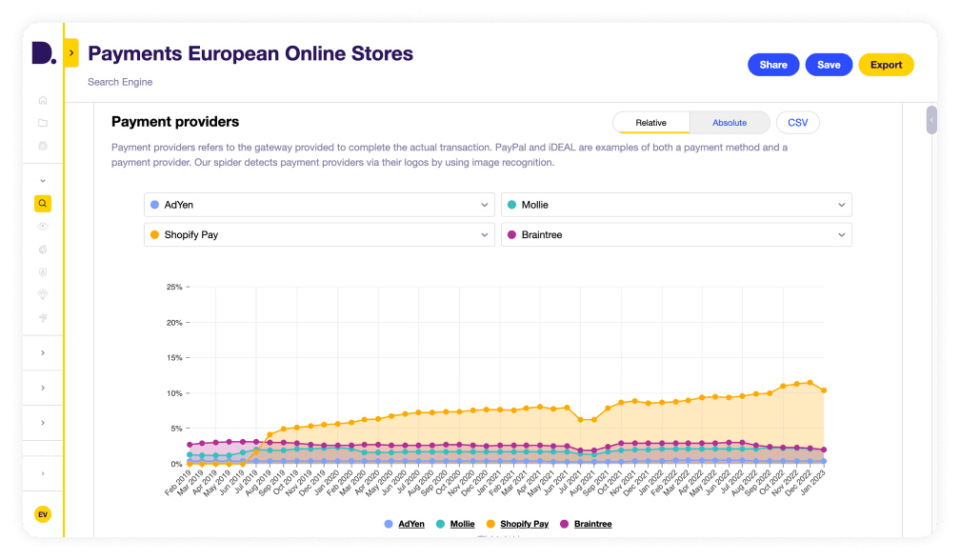The height and width of the screenshot is (560, 960).
Task: Click the D. logo in the sidebar
Action: [x=44, y=53]
